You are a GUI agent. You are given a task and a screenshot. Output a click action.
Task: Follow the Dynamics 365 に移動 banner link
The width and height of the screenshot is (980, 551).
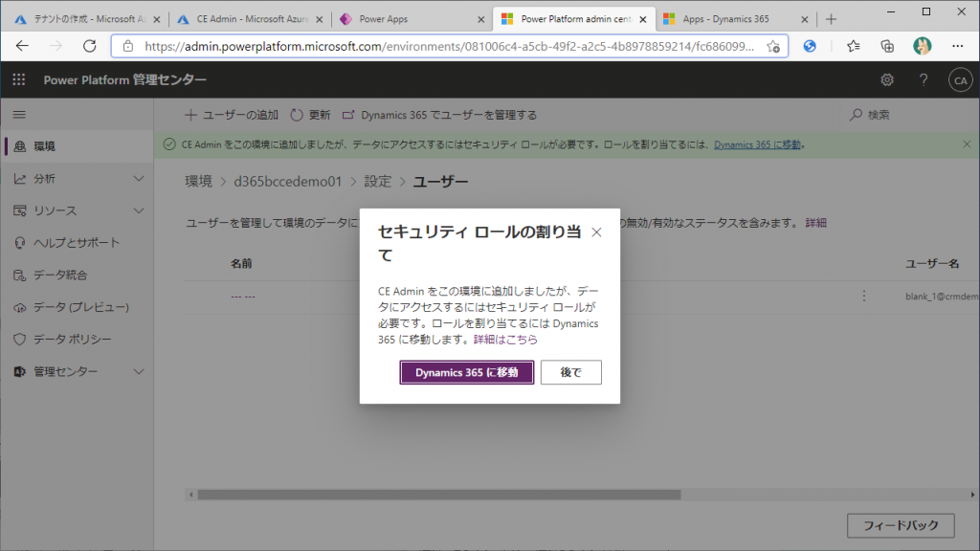pos(757,145)
